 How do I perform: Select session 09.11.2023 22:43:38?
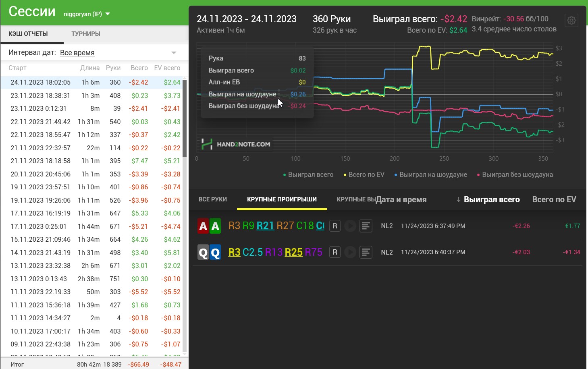[92, 344]
